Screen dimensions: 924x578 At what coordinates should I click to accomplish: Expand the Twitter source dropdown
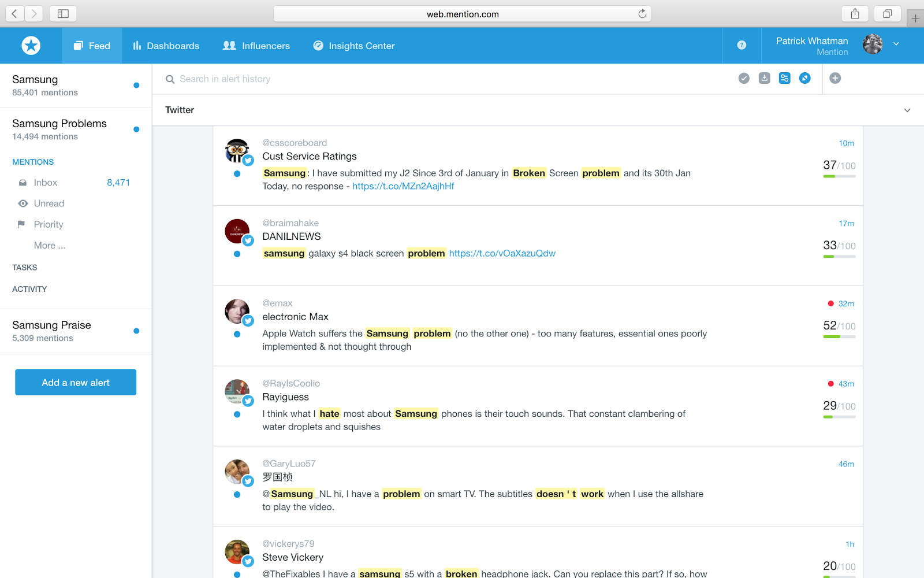pos(907,110)
